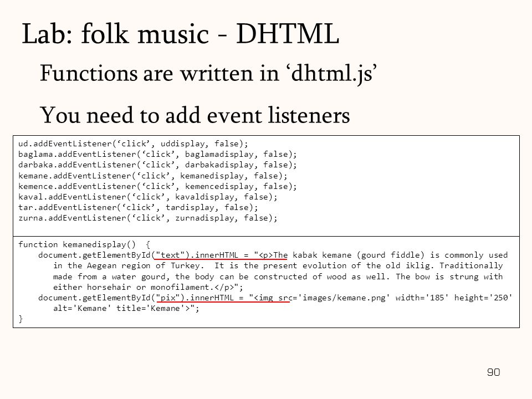Click the underlined ("text").innerHTML code

220,255
